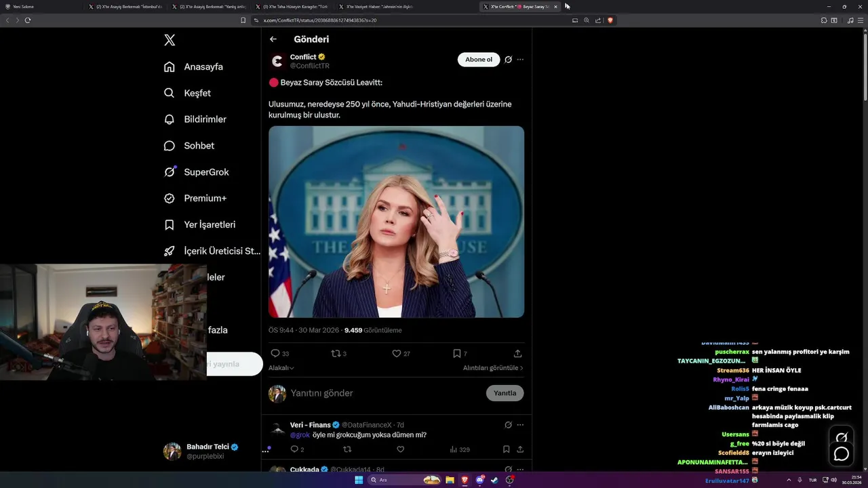Click the back arrow next to Gönderi
868x488 pixels.
pyautogui.click(x=273, y=39)
